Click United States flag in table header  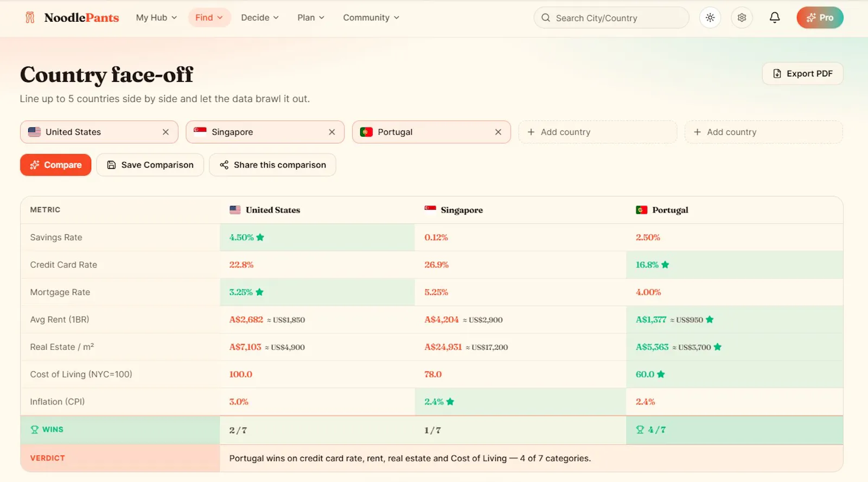point(235,210)
